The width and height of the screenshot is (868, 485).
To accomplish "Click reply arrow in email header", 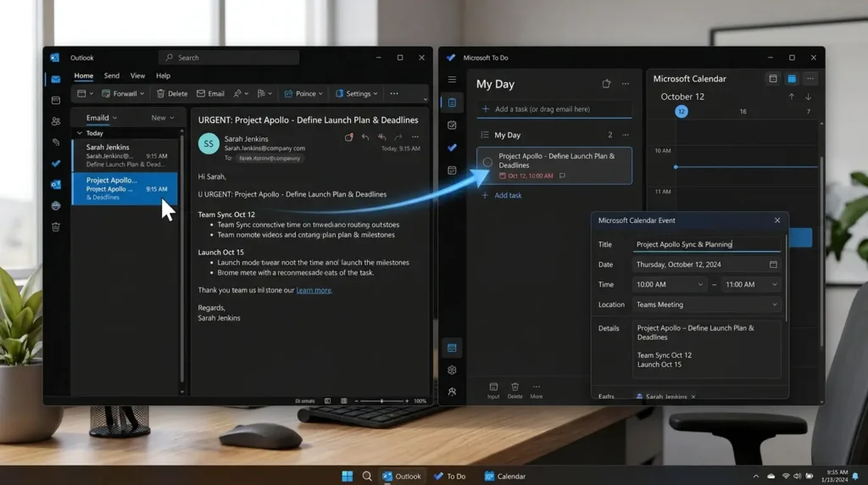I will (x=365, y=137).
